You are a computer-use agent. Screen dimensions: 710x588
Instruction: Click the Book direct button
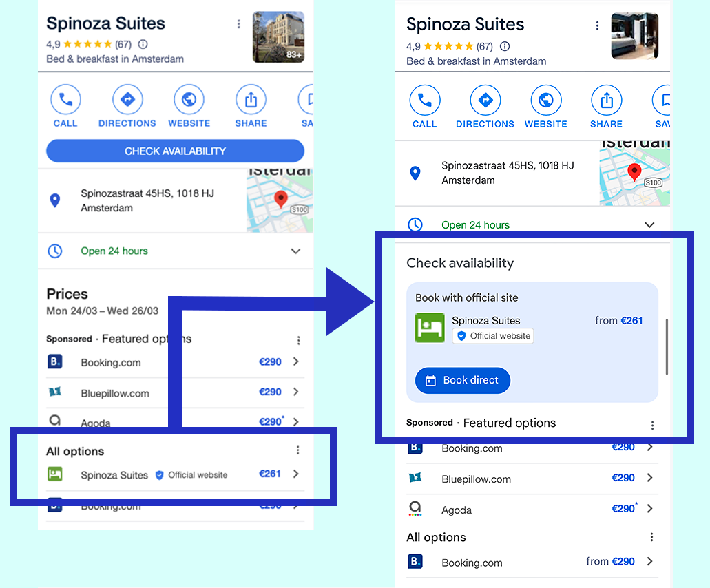462,380
